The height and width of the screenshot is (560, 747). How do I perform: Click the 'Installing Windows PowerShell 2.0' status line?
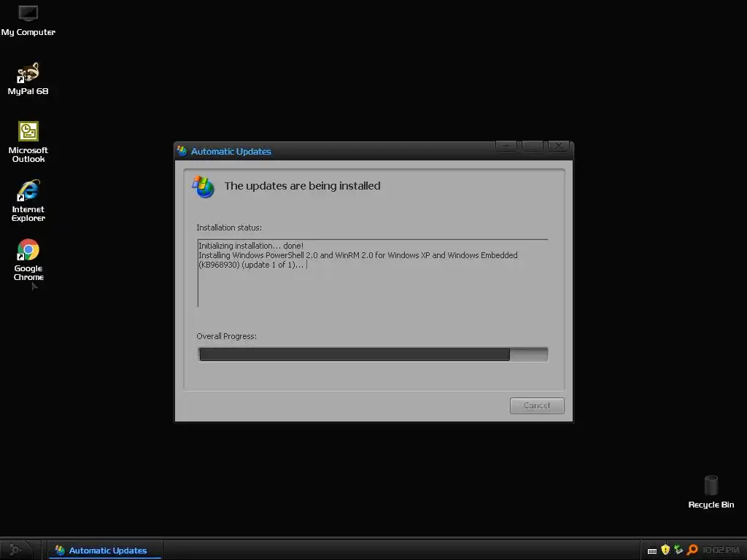point(357,255)
